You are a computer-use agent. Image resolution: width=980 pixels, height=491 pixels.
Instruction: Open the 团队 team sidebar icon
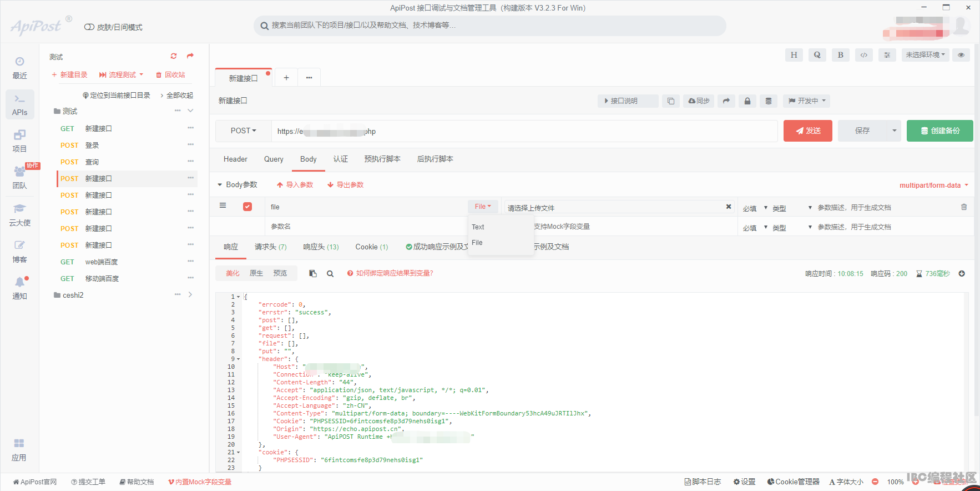tap(19, 178)
